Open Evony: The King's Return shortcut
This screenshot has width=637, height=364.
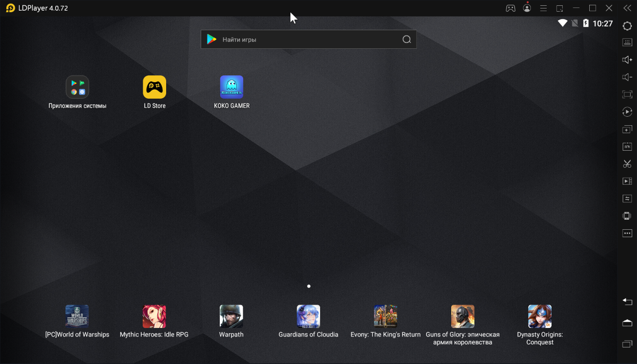[385, 322]
